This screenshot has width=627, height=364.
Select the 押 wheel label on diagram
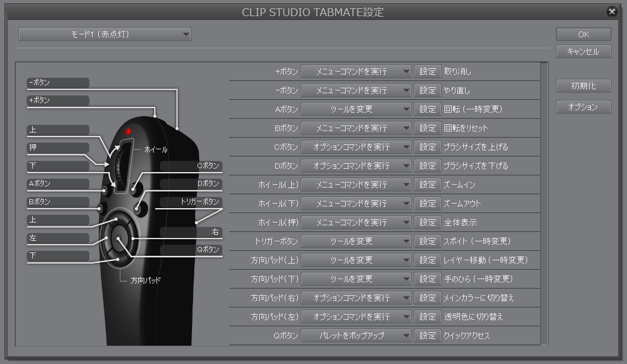tap(58, 148)
